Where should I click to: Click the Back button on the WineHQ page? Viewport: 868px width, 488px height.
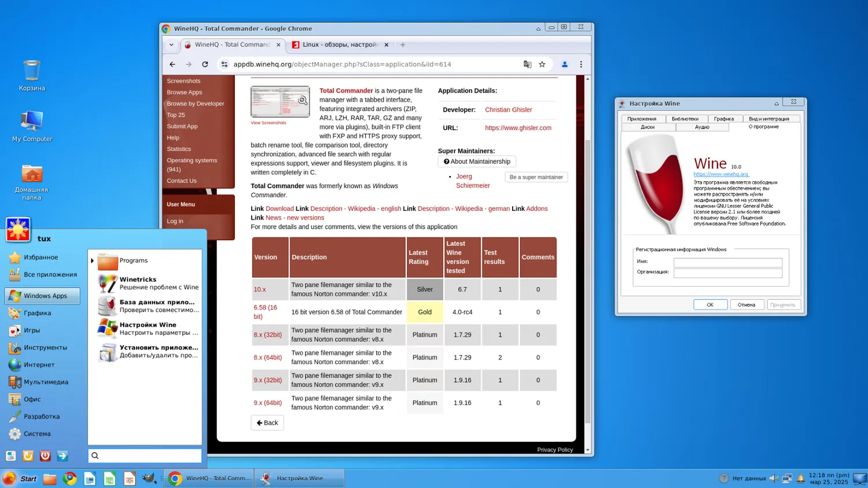pos(267,423)
